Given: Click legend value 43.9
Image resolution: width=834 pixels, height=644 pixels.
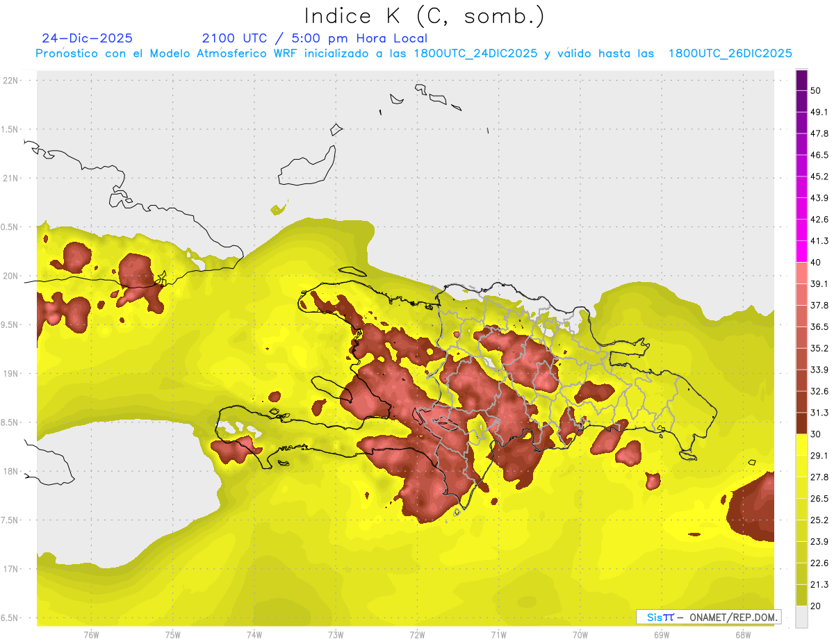Looking at the screenshot, I should (819, 198).
